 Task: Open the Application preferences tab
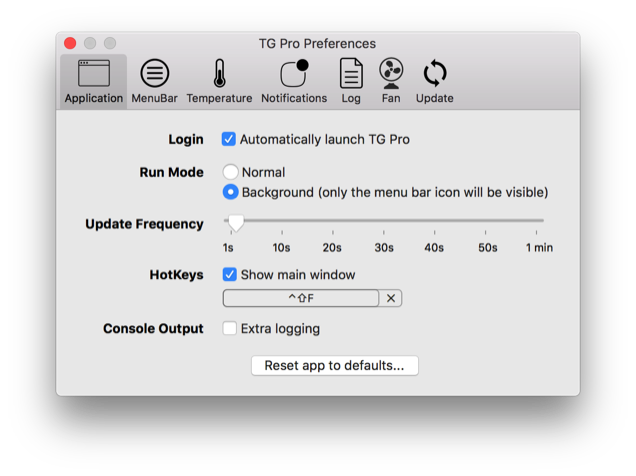click(x=94, y=81)
